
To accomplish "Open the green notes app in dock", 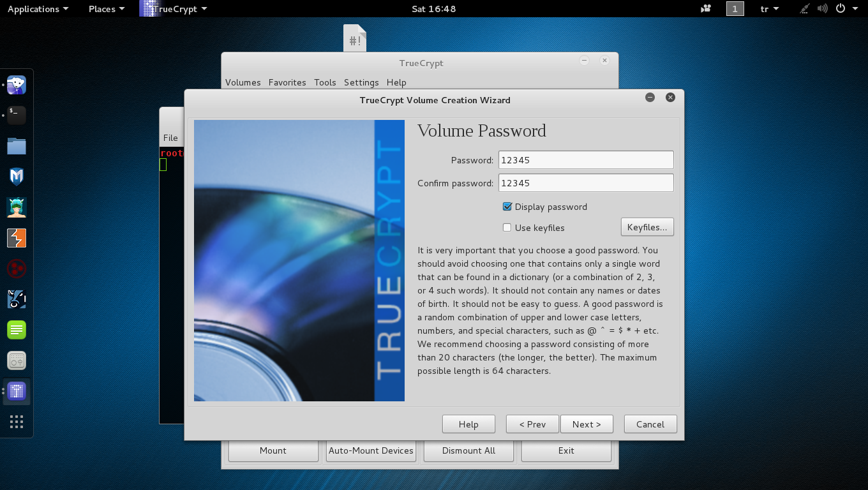I will click(x=17, y=330).
